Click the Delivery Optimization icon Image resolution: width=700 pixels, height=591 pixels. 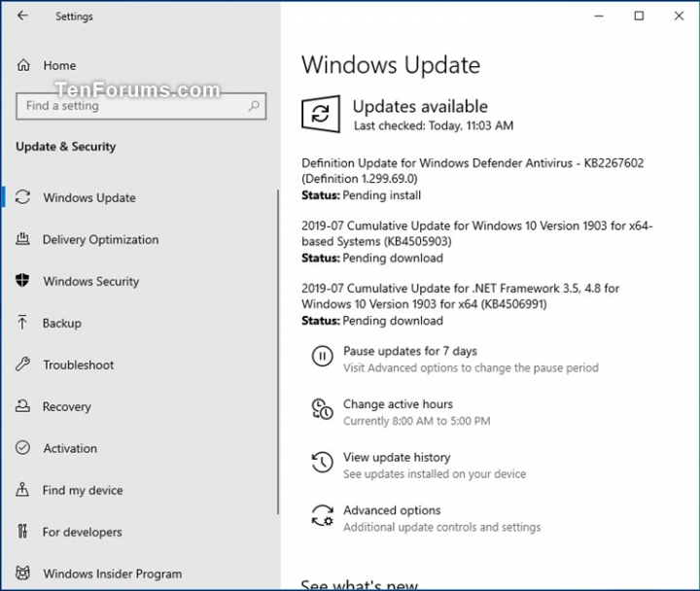(x=22, y=239)
